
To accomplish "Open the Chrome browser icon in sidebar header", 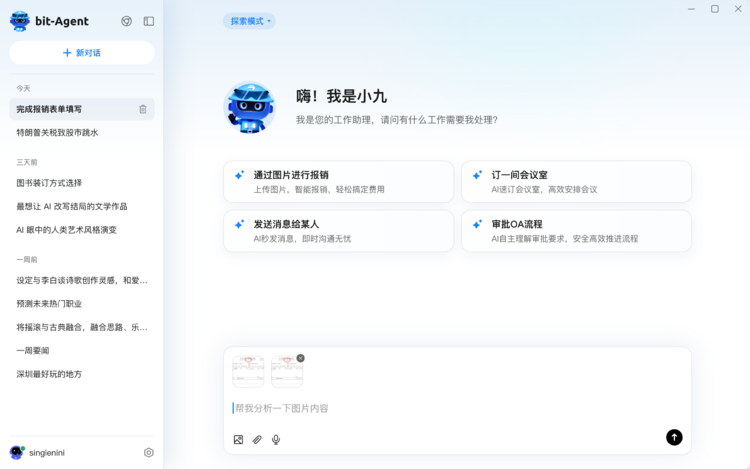I will (126, 21).
